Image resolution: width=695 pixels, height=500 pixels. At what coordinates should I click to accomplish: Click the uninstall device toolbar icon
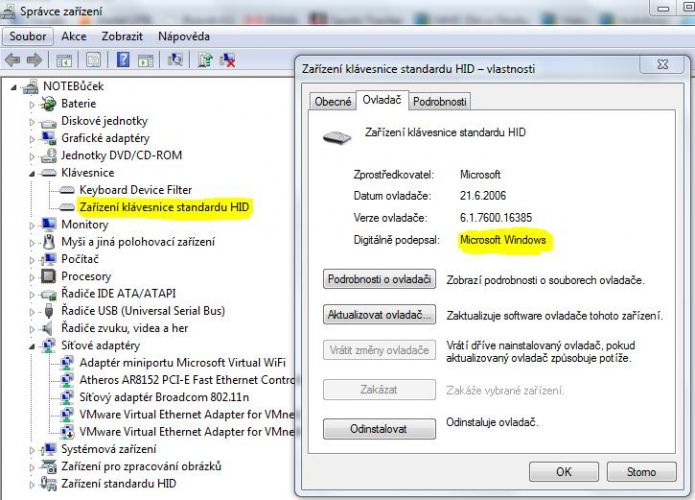(227, 60)
